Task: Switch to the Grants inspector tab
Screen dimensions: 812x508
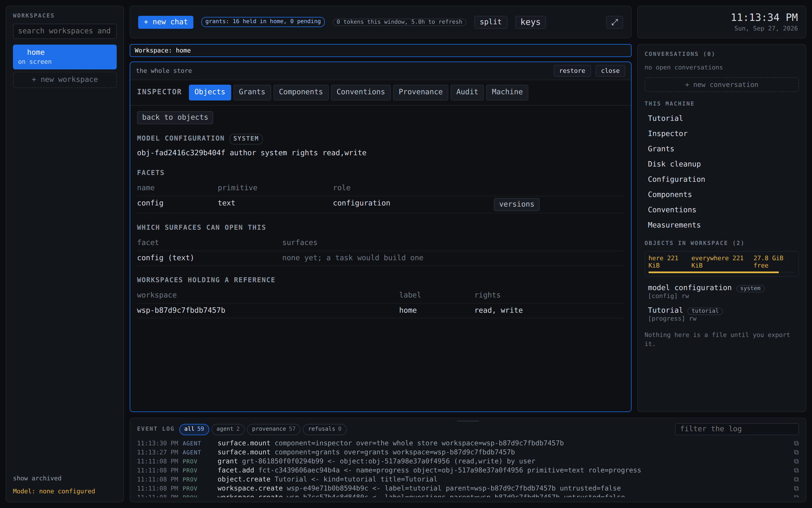Action: pos(252,92)
